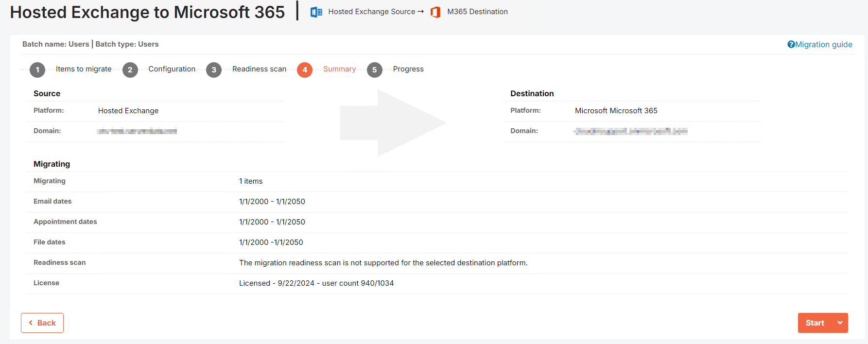Select step 2 circle for Configuration

tap(130, 69)
